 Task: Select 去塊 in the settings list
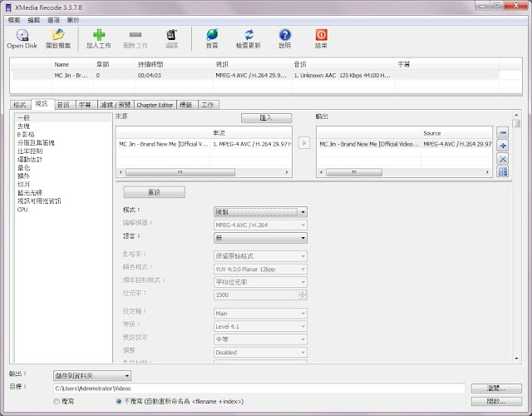click(24, 126)
